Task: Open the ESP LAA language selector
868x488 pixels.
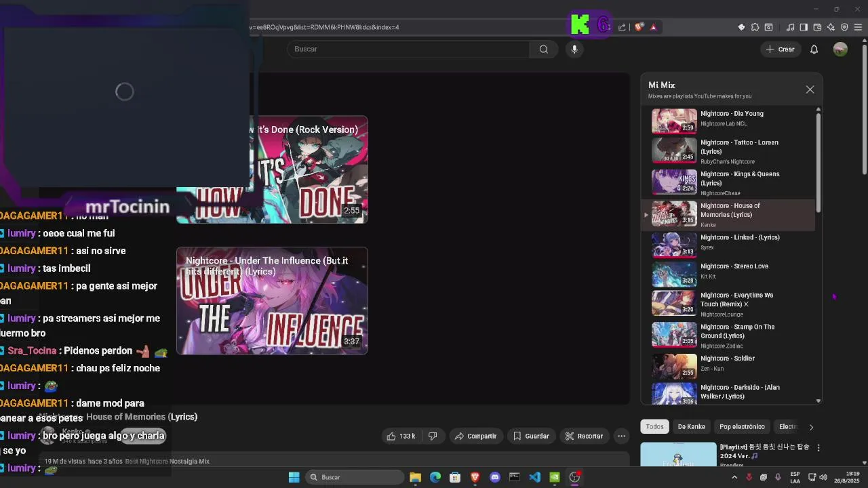Action: point(795,477)
